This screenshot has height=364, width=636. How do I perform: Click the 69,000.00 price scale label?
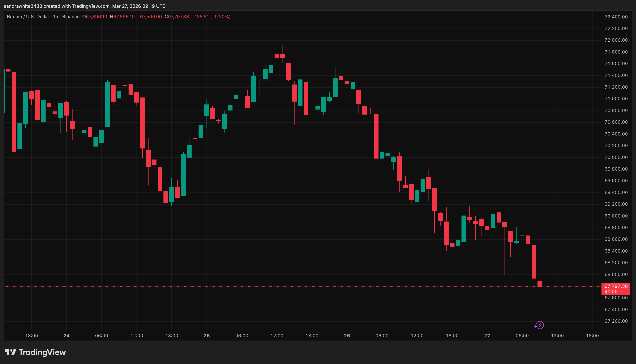(x=616, y=216)
